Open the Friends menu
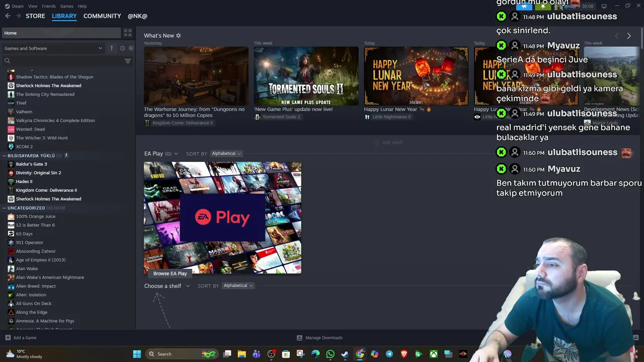Viewport: 644px width, 362px height. 49,6
